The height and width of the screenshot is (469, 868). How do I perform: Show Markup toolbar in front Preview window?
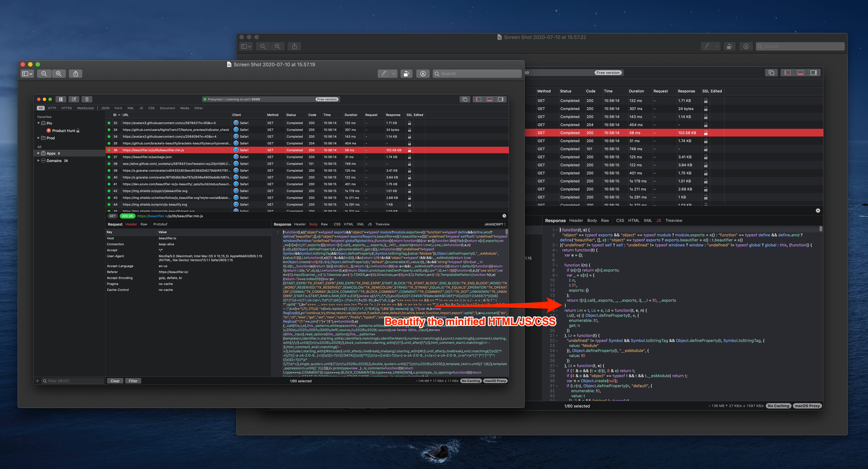(x=423, y=74)
